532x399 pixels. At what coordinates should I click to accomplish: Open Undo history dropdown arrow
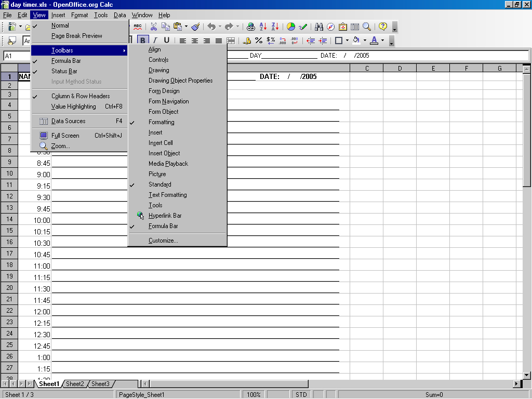click(220, 27)
